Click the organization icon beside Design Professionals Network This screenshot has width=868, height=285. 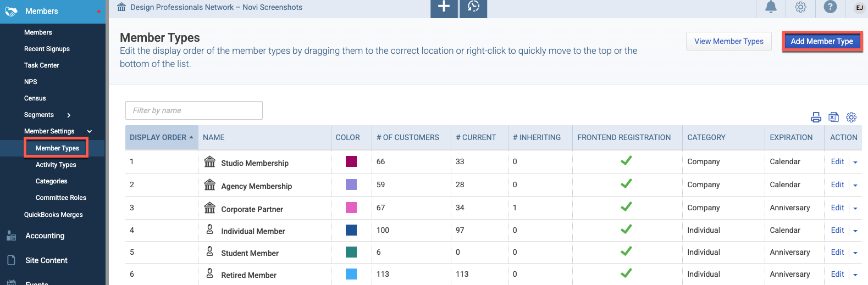[121, 7]
